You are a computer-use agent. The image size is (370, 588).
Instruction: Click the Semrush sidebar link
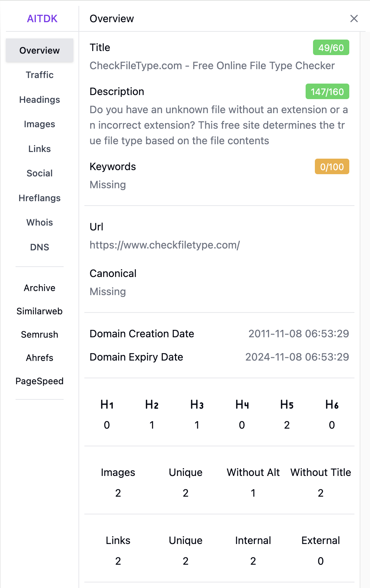(x=40, y=335)
